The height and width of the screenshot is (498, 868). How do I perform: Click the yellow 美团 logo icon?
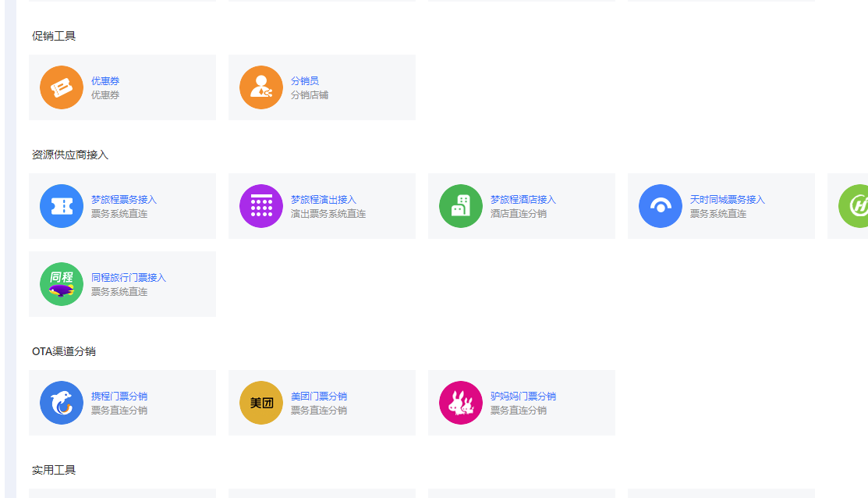(x=261, y=403)
